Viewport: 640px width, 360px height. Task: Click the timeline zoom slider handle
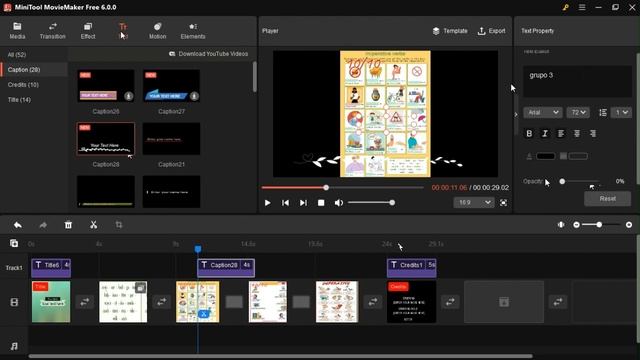[x=599, y=225]
